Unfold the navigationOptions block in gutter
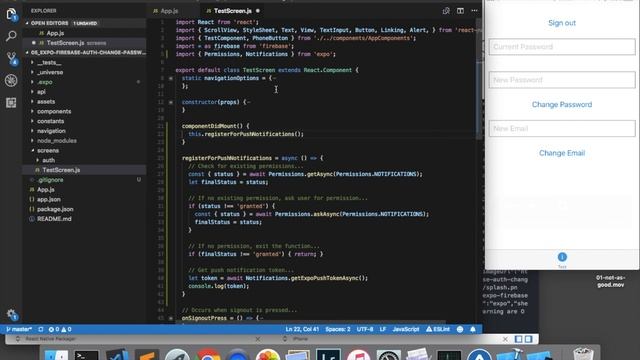Image resolution: width=640 pixels, height=360 pixels. (171, 78)
